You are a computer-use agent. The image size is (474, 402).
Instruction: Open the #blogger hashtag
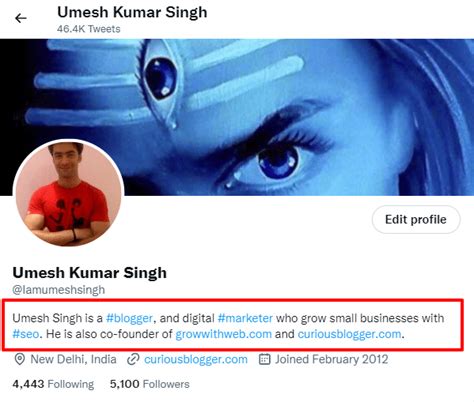tap(129, 318)
